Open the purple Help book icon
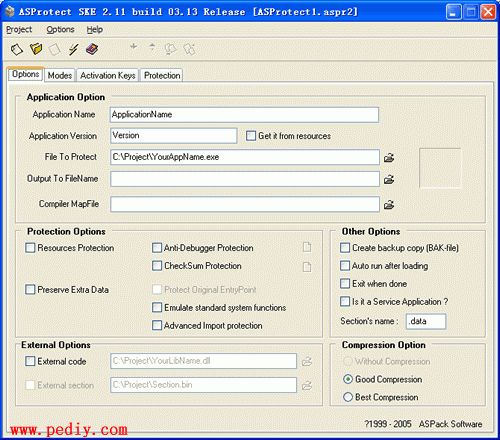Image resolution: width=500 pixels, height=440 pixels. click(92, 49)
